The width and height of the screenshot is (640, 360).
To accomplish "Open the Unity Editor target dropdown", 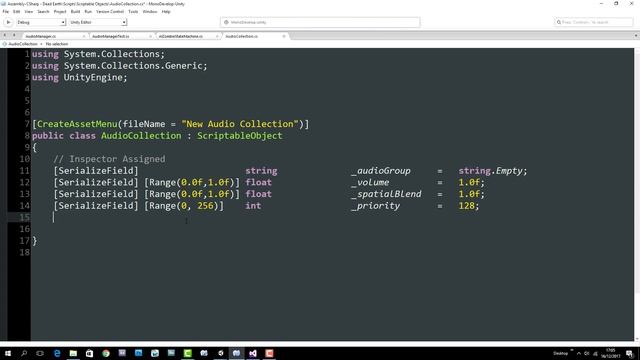I will 98,22.
